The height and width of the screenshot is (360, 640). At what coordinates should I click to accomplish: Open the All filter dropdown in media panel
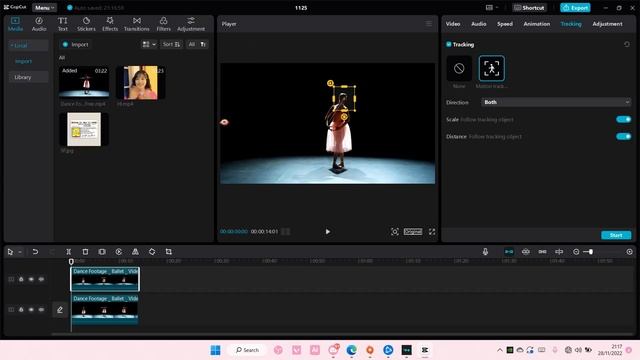(x=197, y=44)
